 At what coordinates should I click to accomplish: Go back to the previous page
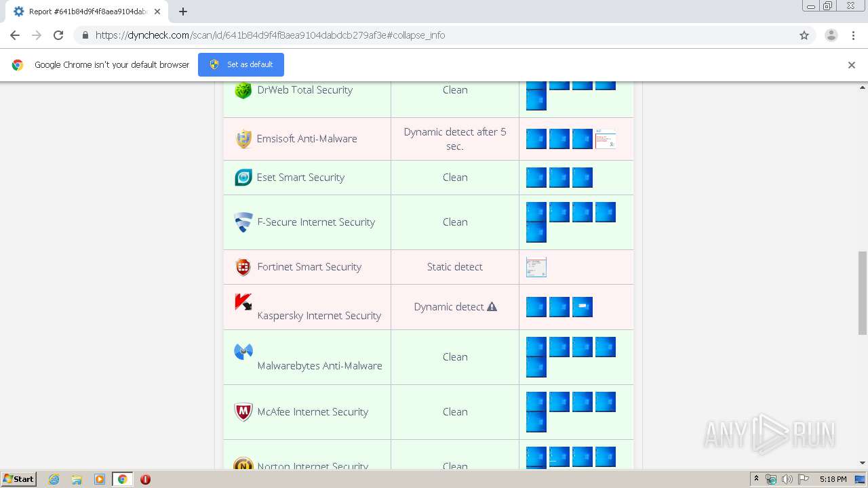(x=15, y=35)
